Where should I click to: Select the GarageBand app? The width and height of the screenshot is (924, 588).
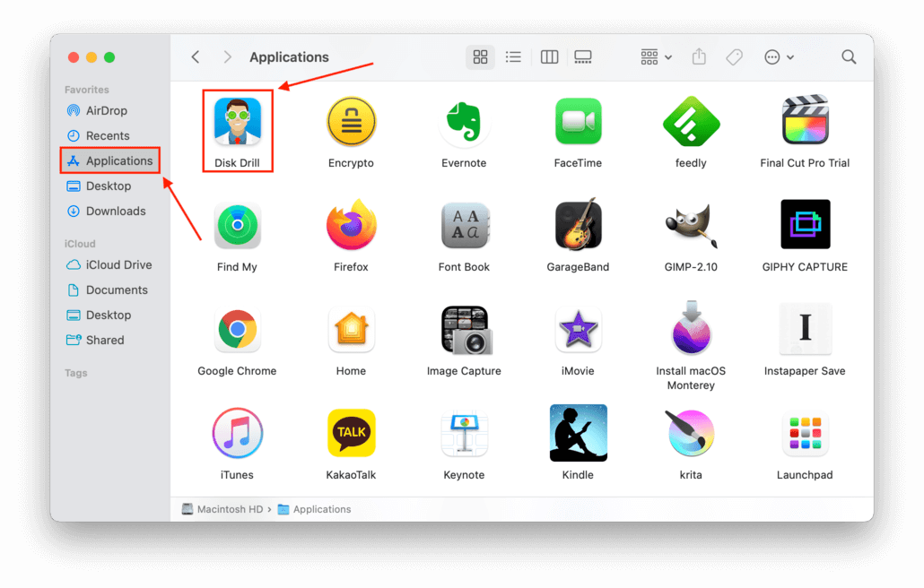coord(578,224)
